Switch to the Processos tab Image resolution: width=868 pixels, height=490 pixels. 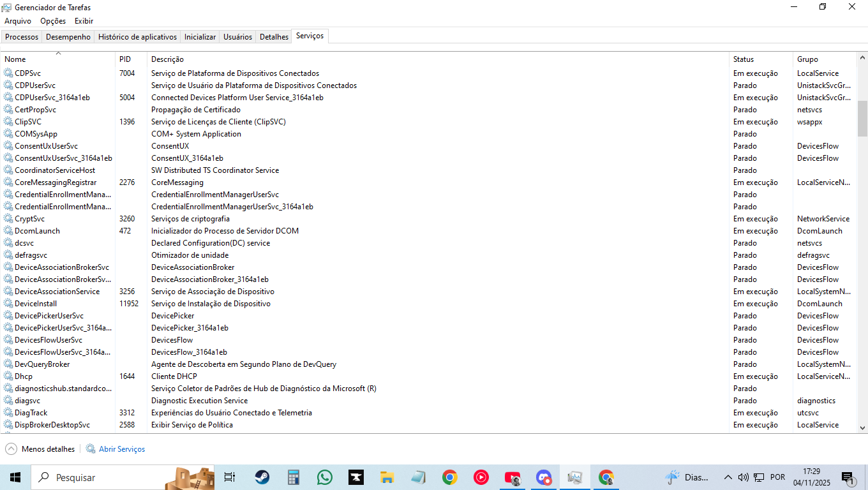point(22,37)
